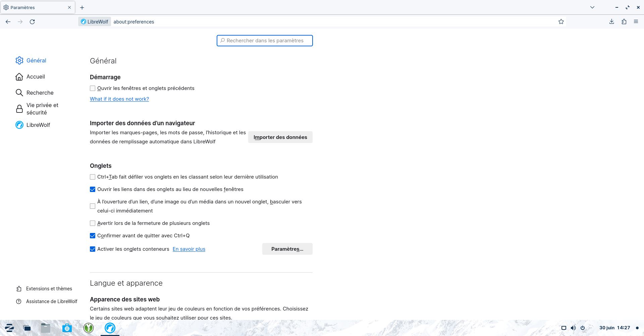Open a new tab with plus icon

click(x=82, y=7)
